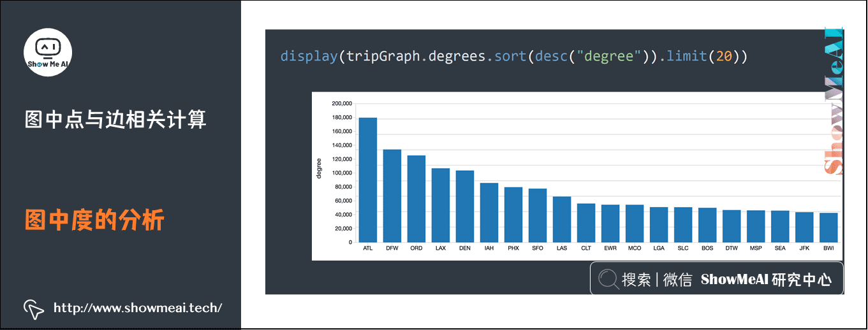Click the Show Me AI robot logo
Viewport: 868px width, 330px height.
click(48, 52)
